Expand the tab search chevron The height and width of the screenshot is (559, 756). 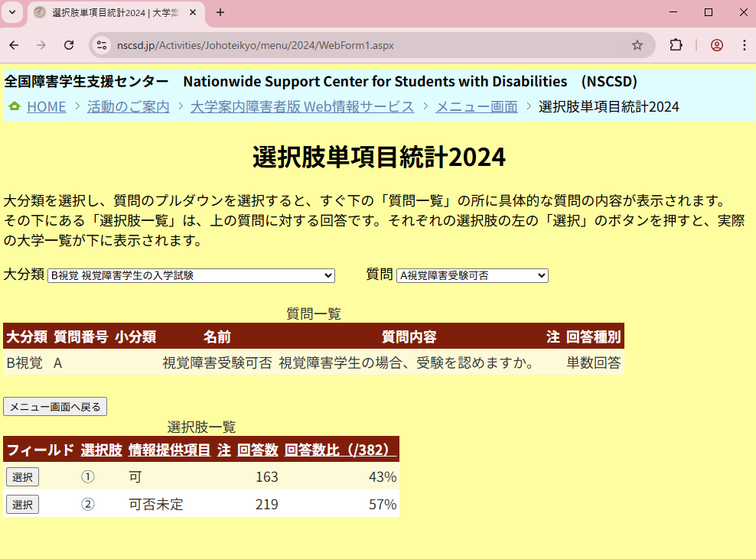click(x=12, y=12)
